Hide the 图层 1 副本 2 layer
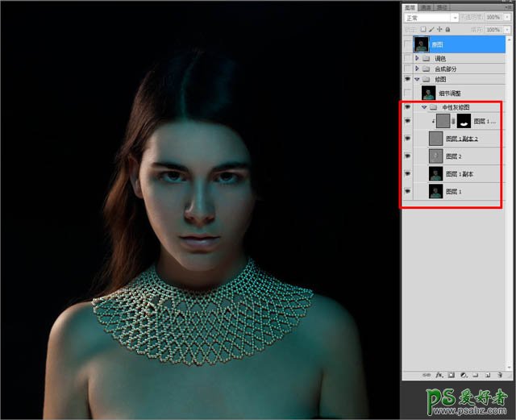The image size is (516, 420). tap(408, 138)
